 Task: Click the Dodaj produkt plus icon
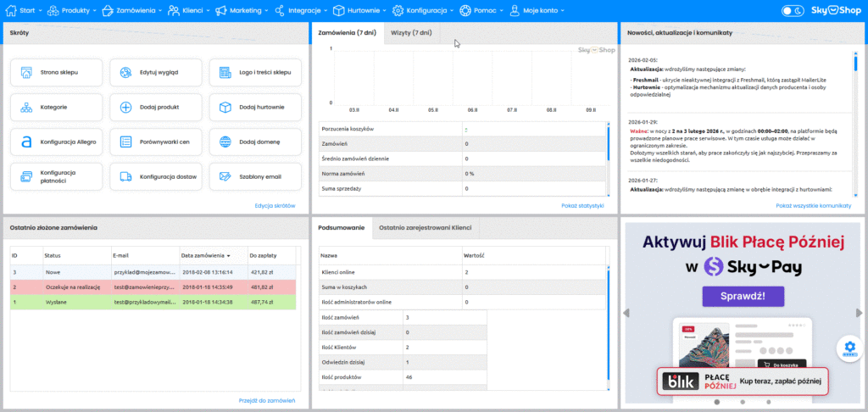click(125, 108)
